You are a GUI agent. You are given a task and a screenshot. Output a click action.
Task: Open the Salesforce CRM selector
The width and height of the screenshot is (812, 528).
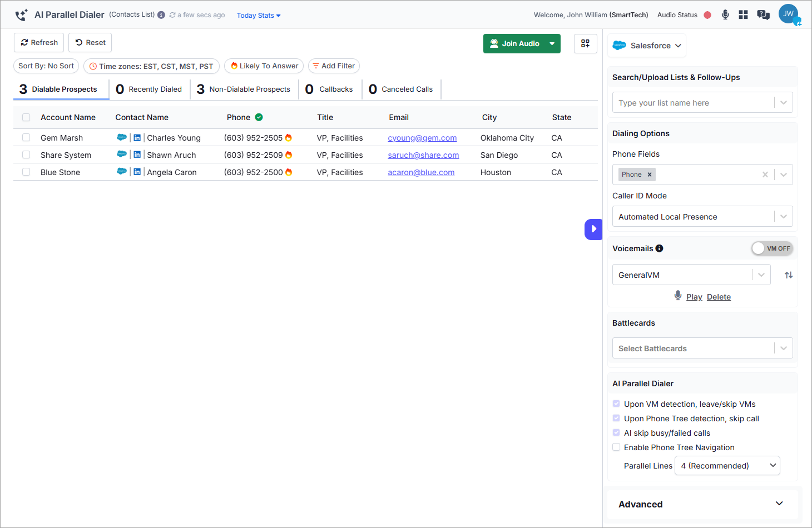[x=647, y=46]
